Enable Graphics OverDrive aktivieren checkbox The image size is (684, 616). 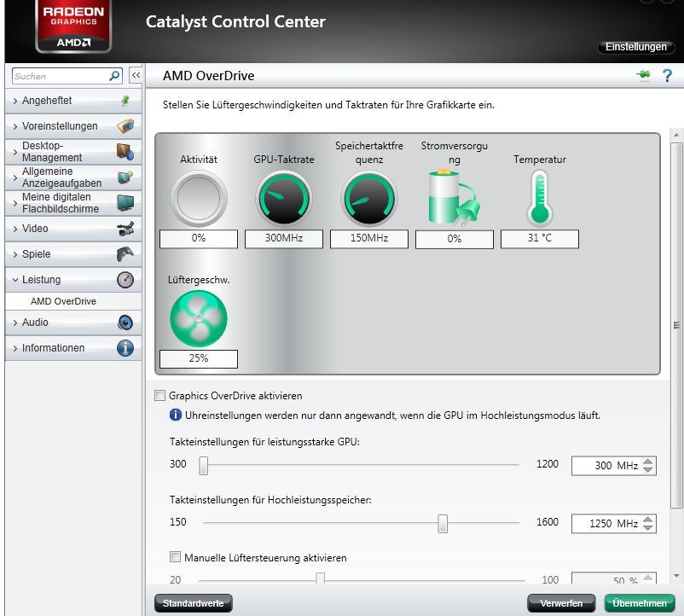(160, 396)
